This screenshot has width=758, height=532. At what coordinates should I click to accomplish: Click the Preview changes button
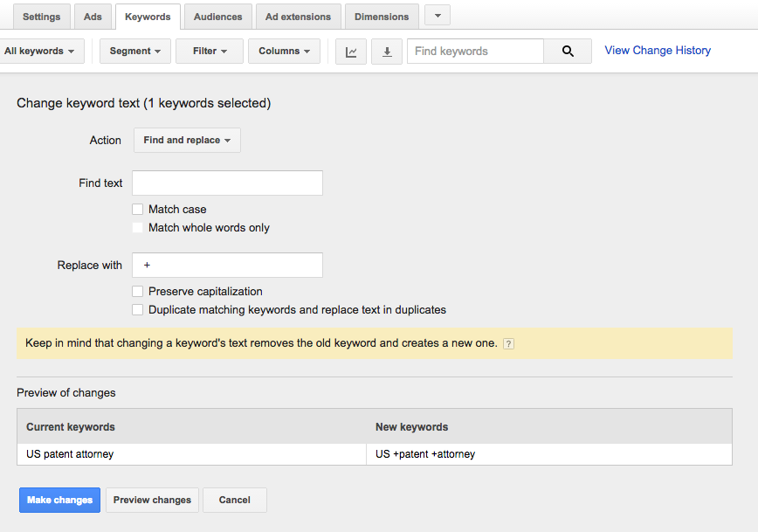click(x=152, y=500)
